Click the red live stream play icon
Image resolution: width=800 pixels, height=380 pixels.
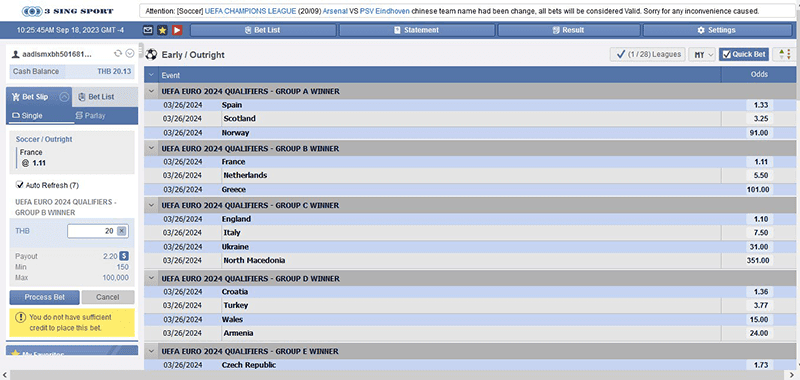(x=177, y=30)
